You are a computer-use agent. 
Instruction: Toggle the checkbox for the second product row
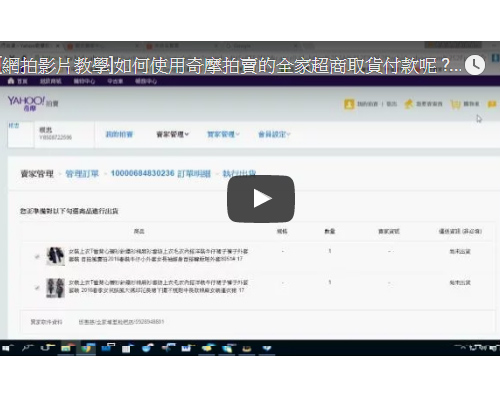click(37, 288)
